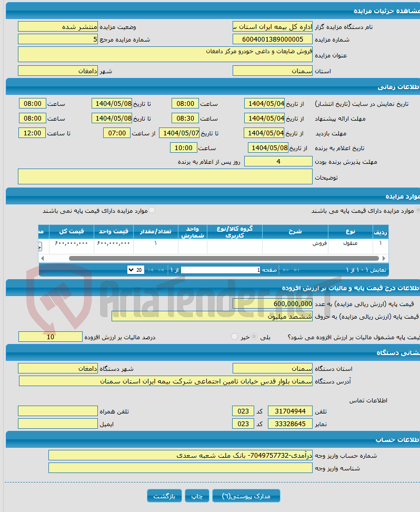
Task: Click visit end hour 12:00 field
Action: tap(32, 133)
